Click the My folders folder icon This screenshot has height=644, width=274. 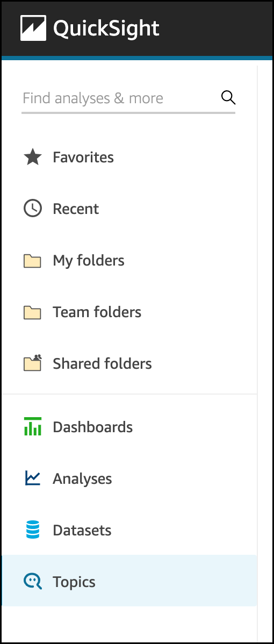coord(32,261)
